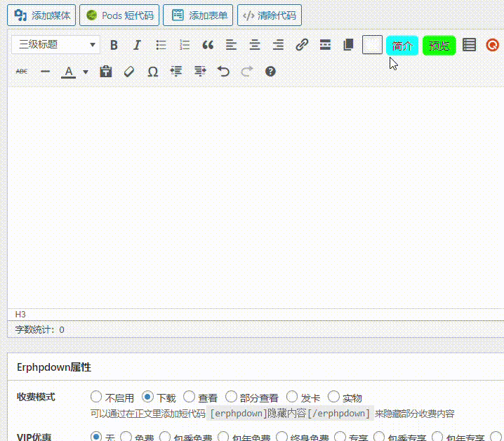Click the green 预览 button

[439, 46]
